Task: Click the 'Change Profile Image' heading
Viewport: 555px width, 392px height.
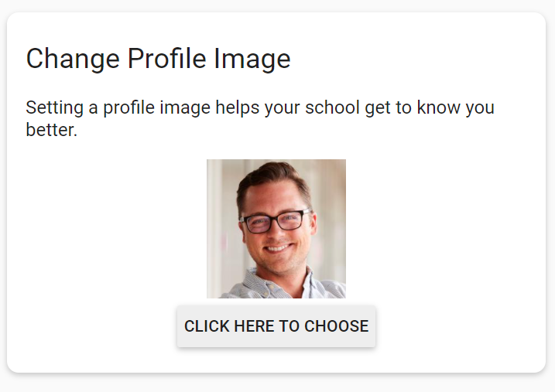Action: pyautogui.click(x=159, y=59)
